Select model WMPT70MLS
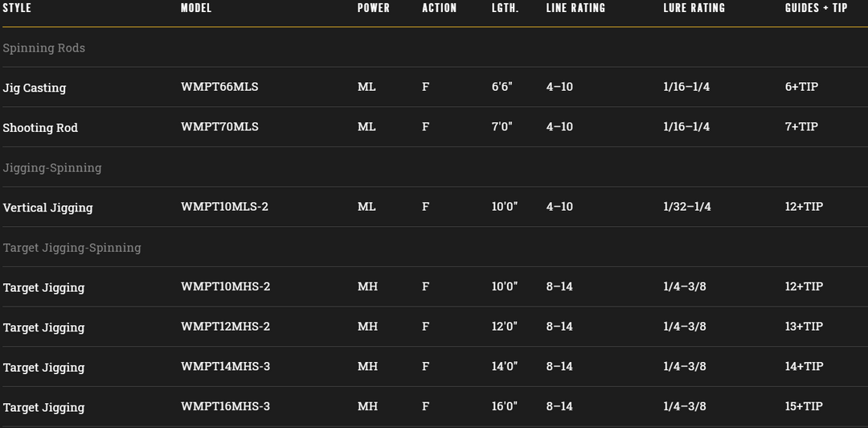 coord(219,127)
